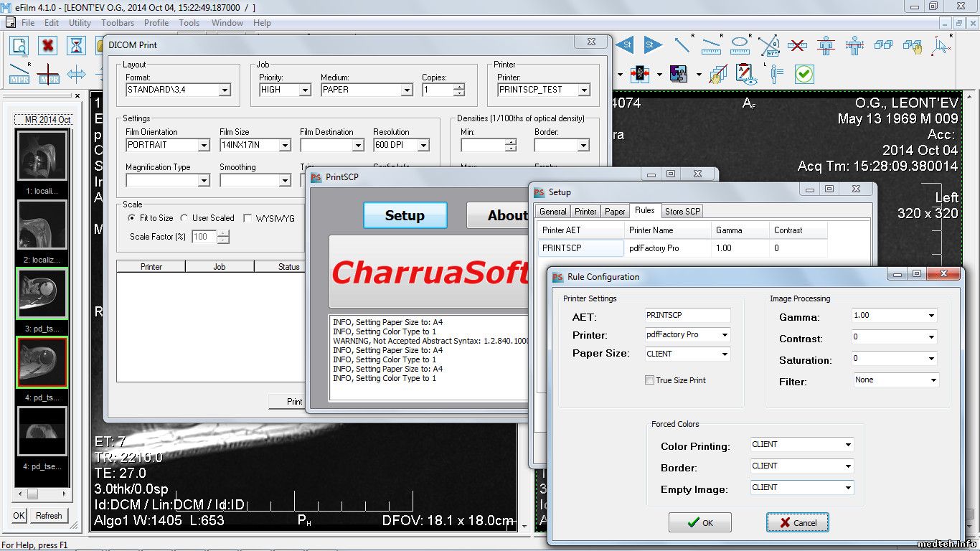
Task: Click the AET input field
Action: (x=687, y=316)
